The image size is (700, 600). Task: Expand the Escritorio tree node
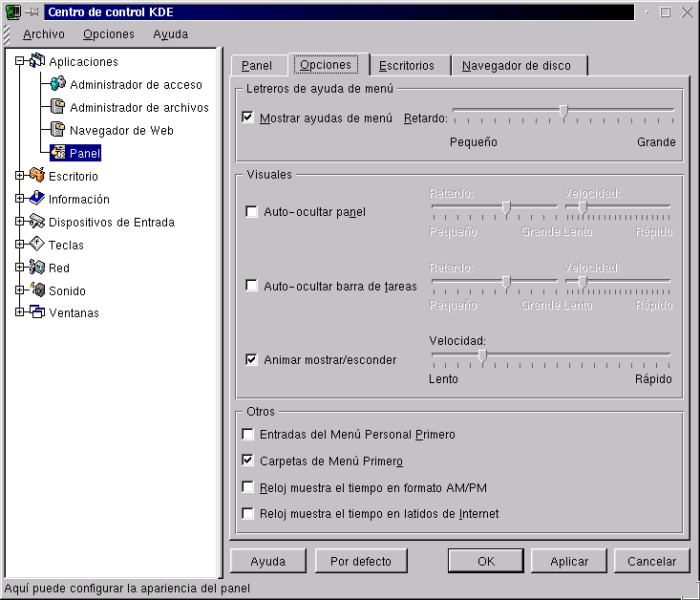(20, 176)
